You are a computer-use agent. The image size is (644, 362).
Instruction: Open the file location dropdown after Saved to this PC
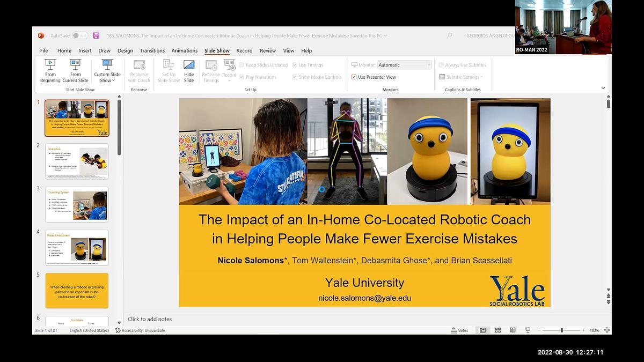pyautogui.click(x=385, y=36)
